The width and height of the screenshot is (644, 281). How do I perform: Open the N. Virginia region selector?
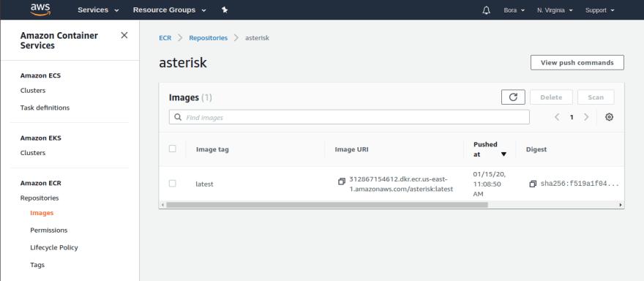(555, 10)
